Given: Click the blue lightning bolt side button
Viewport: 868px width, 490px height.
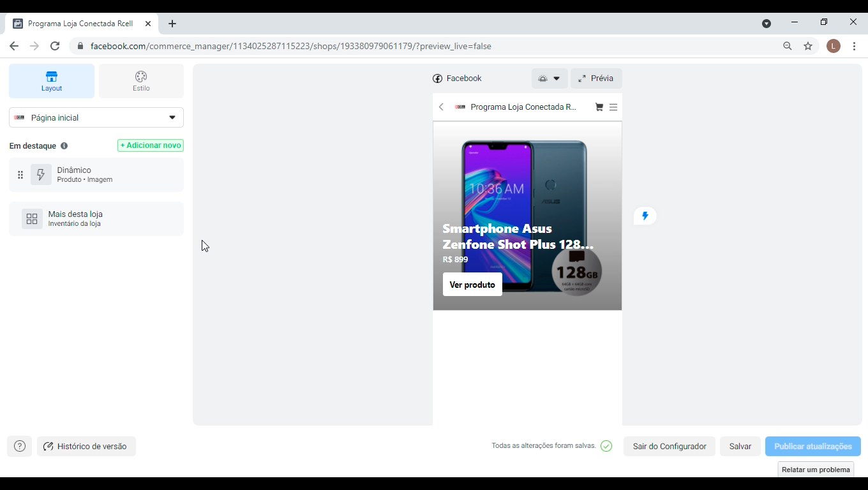Looking at the screenshot, I should point(645,216).
